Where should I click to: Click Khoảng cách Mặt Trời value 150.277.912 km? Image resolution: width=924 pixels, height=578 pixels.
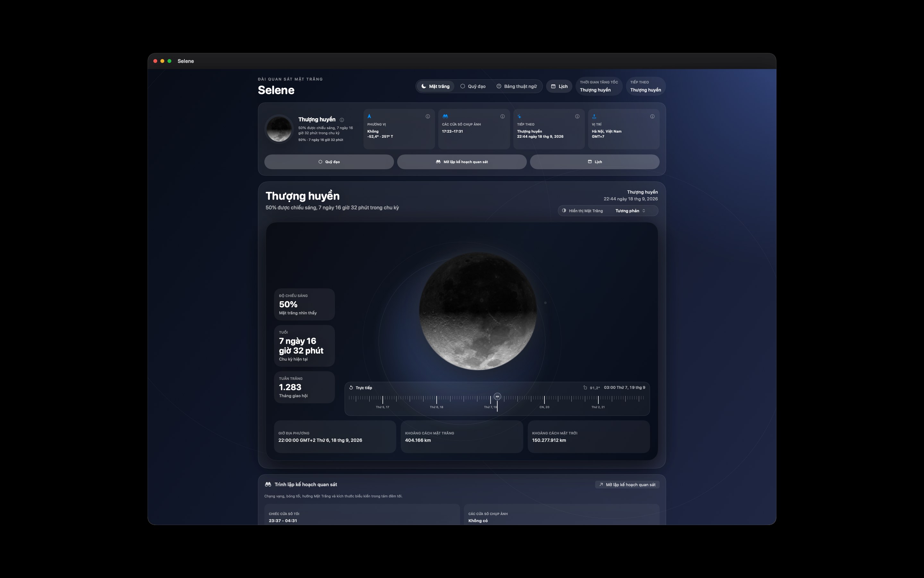[x=549, y=440]
